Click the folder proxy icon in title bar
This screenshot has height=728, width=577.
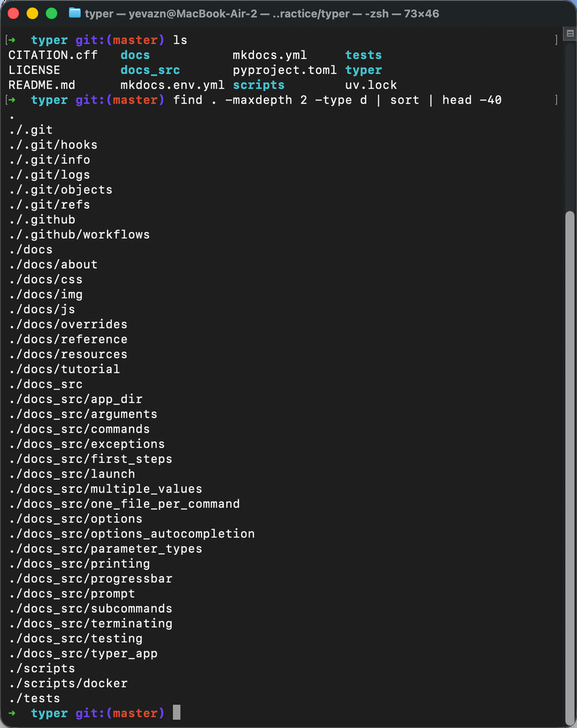(x=75, y=13)
